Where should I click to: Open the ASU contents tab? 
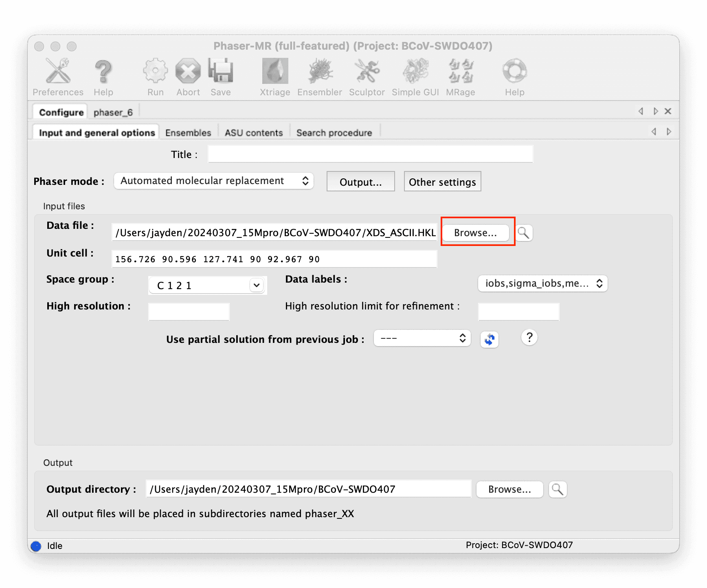click(x=254, y=133)
